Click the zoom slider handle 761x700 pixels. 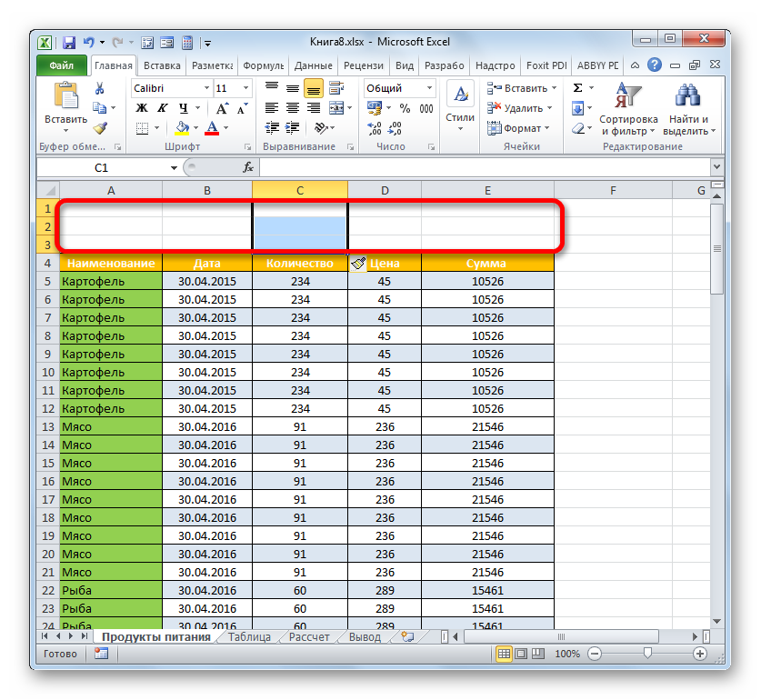[647, 654]
